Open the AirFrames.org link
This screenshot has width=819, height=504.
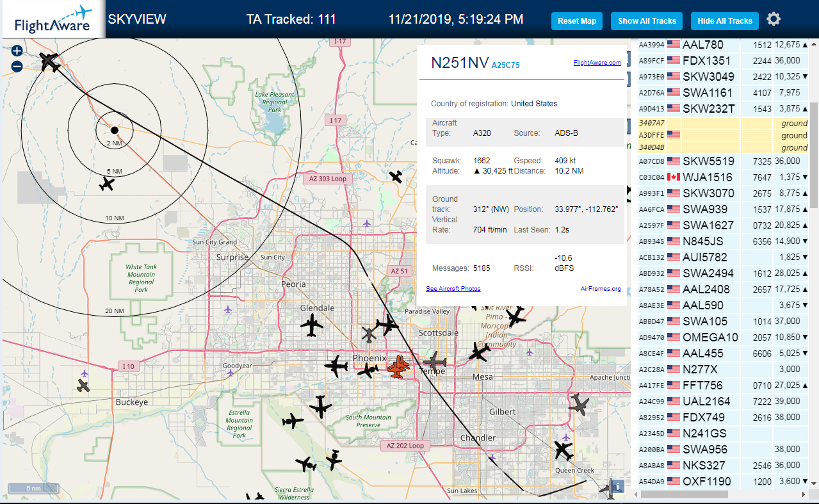click(601, 289)
